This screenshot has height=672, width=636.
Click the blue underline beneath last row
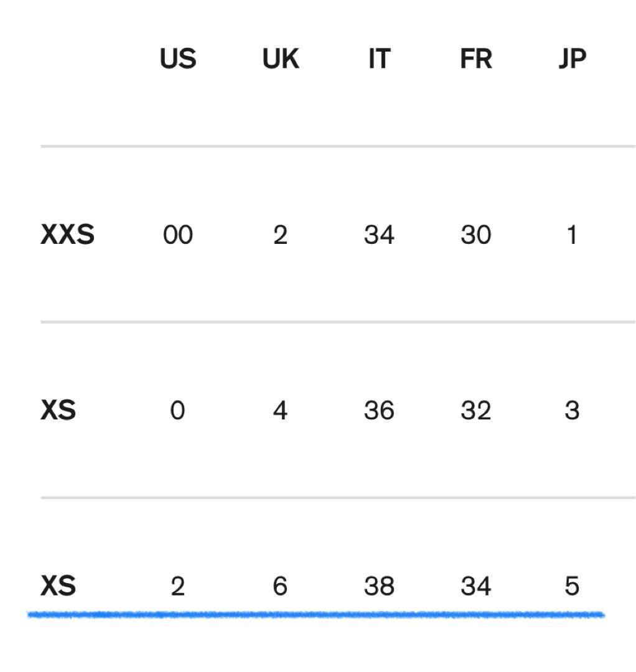pos(316,615)
